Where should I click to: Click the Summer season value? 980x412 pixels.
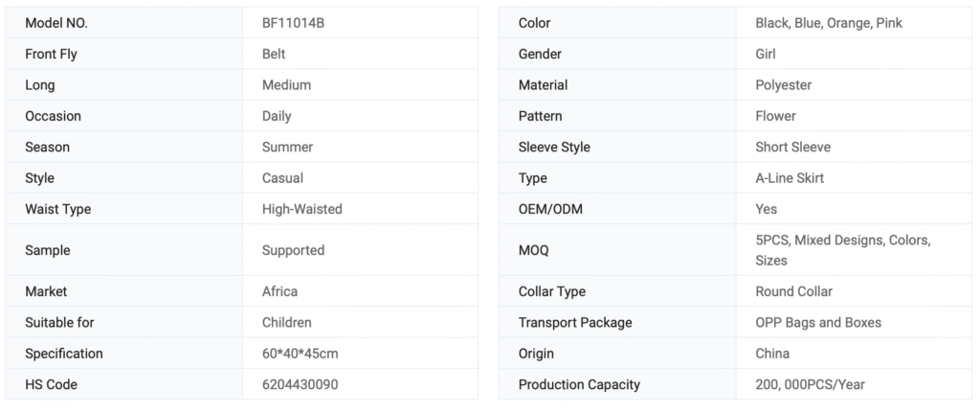click(287, 148)
